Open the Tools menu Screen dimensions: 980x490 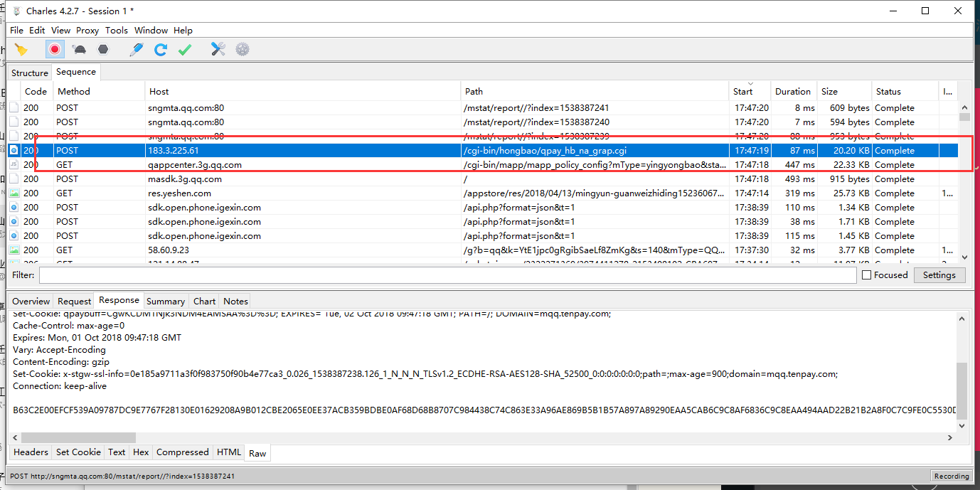point(117,31)
